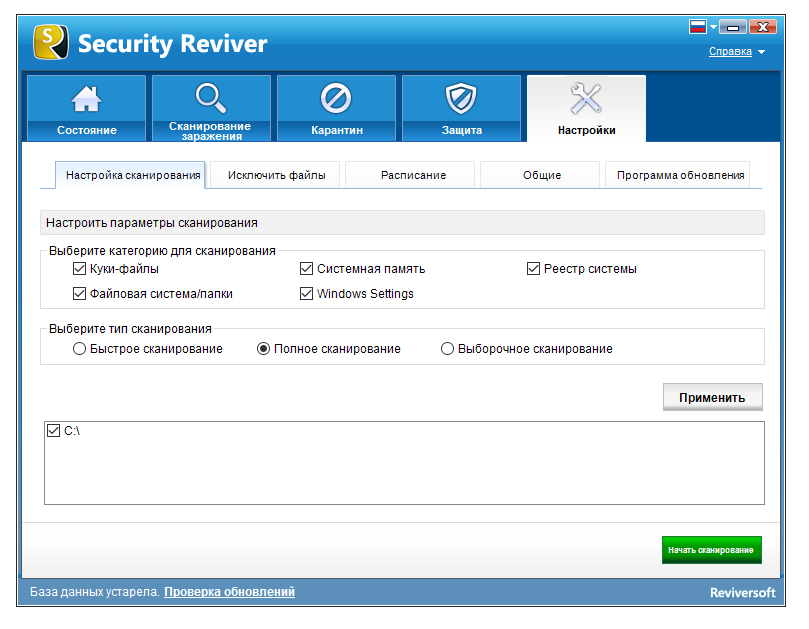Uncheck the Windows Settings checkbox
This screenshot has height=629, width=809.
click(306, 294)
